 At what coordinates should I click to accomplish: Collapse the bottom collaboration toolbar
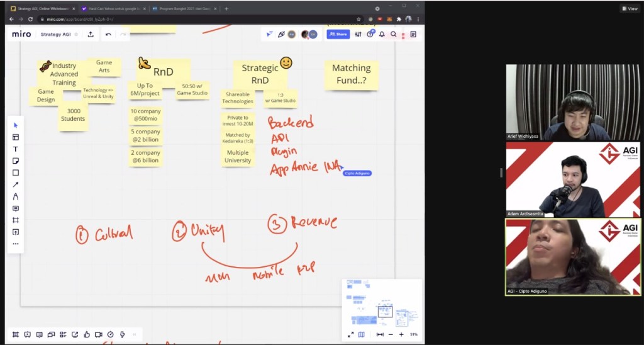(x=134, y=334)
